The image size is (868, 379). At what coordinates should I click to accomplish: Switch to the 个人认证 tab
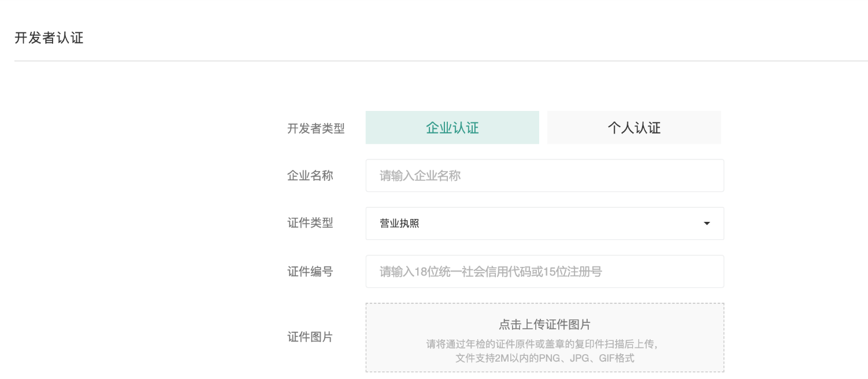pyautogui.click(x=634, y=128)
